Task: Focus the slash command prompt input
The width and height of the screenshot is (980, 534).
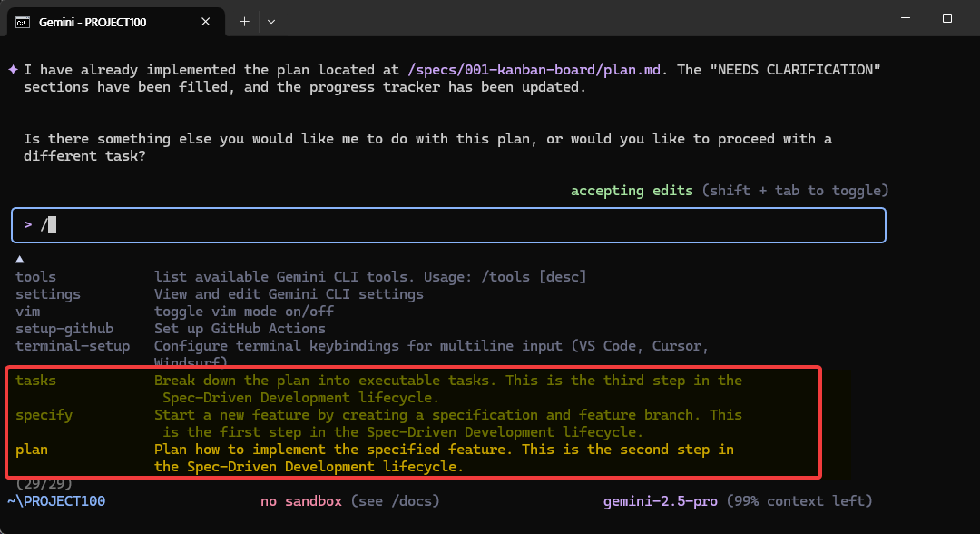Action: click(x=449, y=225)
